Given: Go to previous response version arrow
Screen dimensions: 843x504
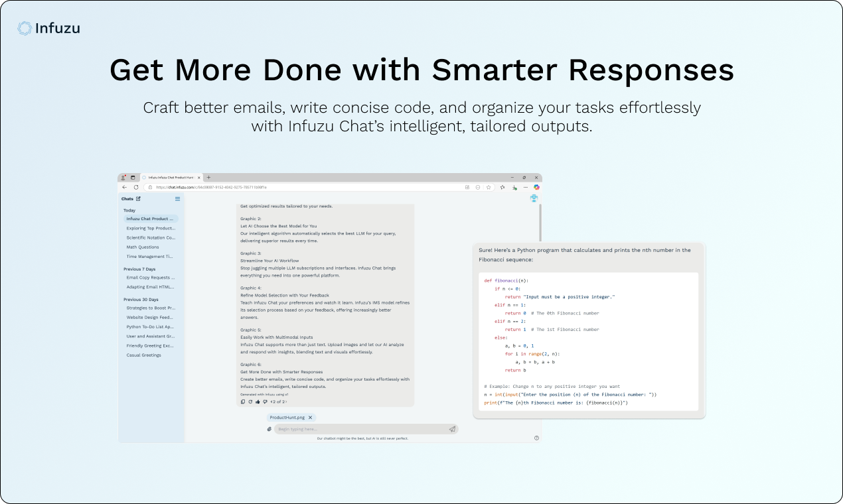Looking at the screenshot, I should [x=271, y=402].
